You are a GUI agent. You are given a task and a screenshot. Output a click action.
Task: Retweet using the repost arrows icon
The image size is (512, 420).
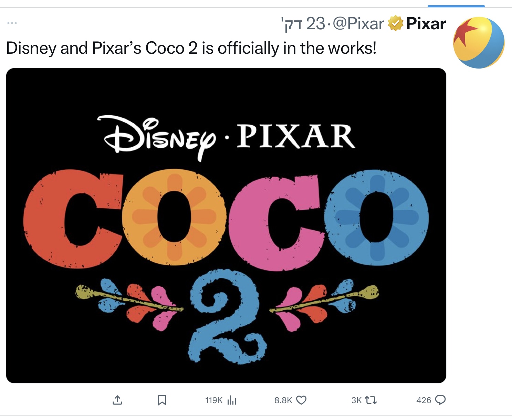pos(371,400)
